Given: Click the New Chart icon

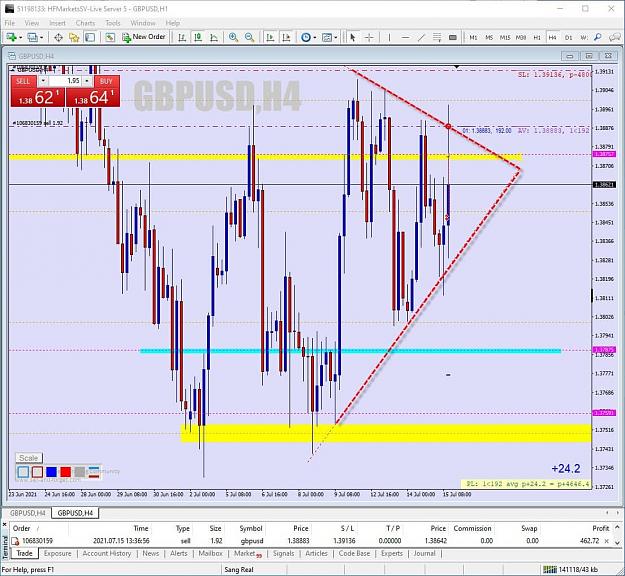Looking at the screenshot, I should click(x=11, y=37).
